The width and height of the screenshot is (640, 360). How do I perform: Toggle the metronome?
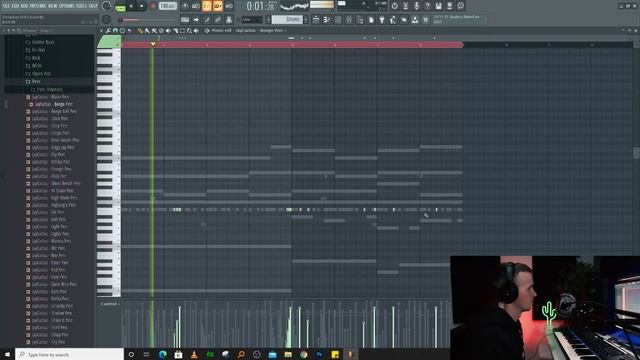pyautogui.click(x=185, y=6)
